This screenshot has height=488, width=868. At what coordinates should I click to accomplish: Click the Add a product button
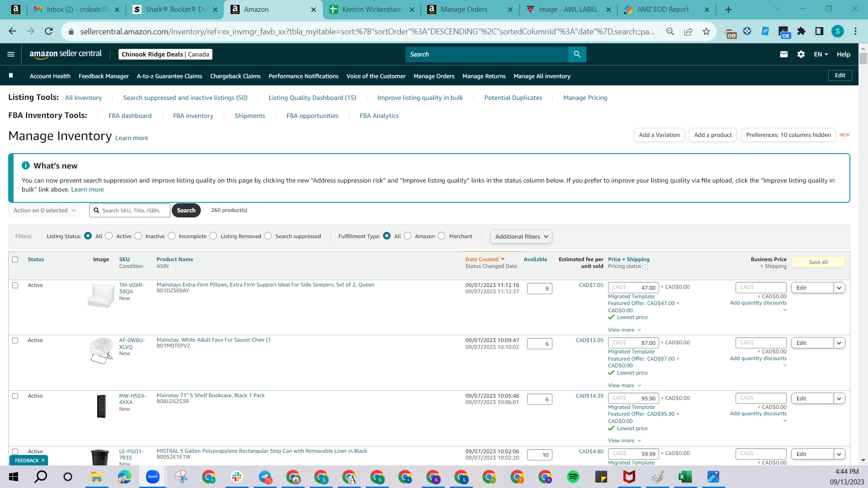tap(713, 135)
